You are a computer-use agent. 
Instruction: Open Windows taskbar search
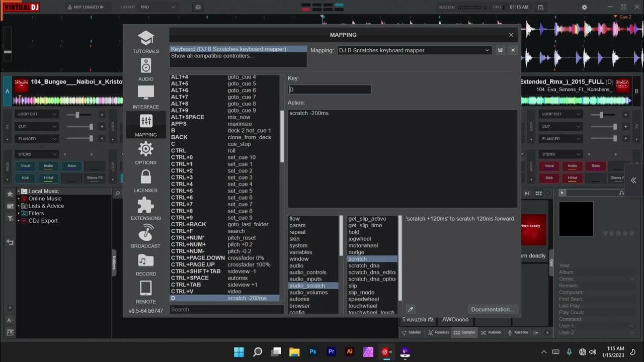coord(258,351)
